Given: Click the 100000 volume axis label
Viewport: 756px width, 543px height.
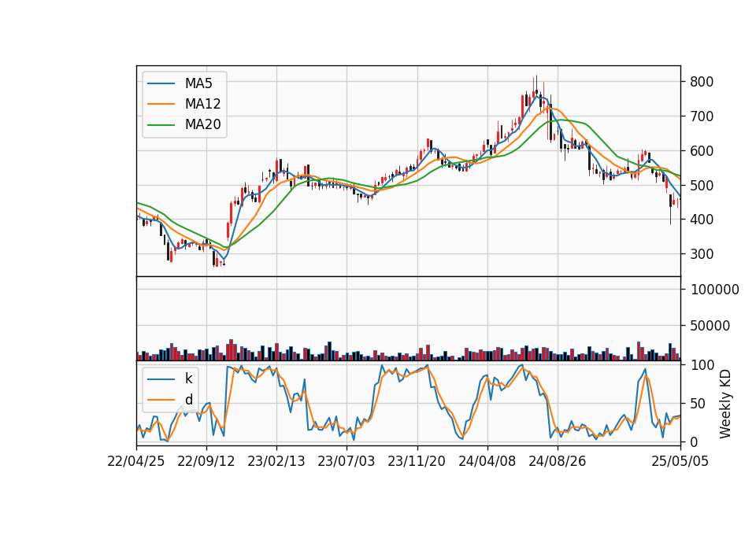Looking at the screenshot, I should coord(715,290).
